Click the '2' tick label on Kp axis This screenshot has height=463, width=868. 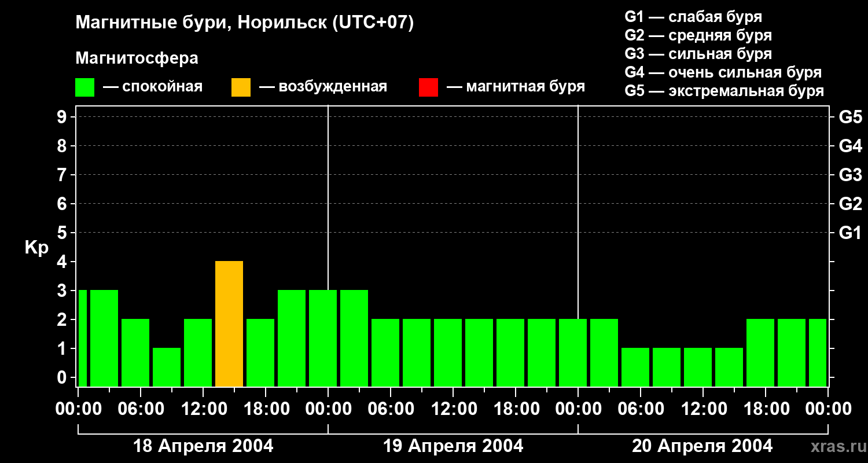tap(62, 319)
